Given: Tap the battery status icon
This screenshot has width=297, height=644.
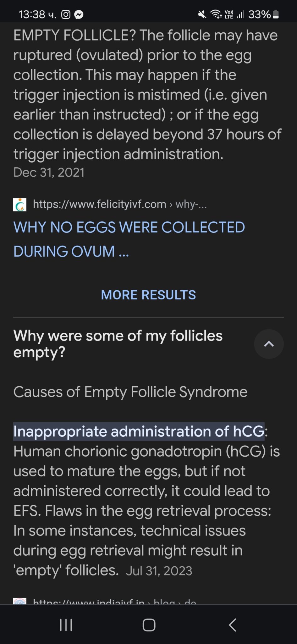Looking at the screenshot, I should click(276, 14).
